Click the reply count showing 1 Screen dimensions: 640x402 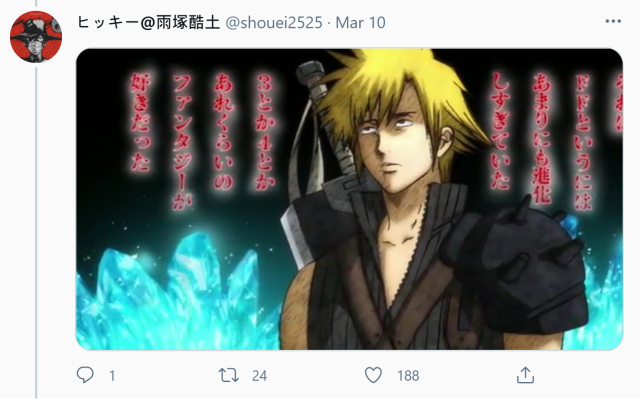[112, 375]
